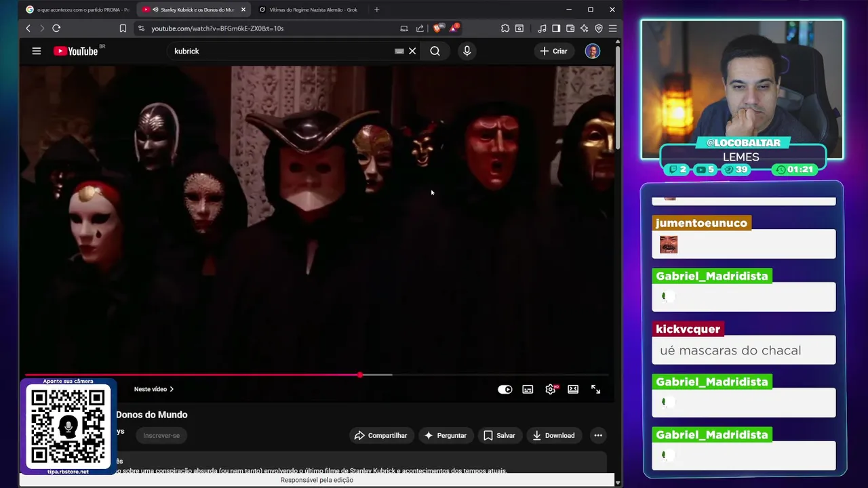This screenshot has height=488, width=868.
Task: Switch to the Vítimas do Regime Nazista Grok tab
Action: [x=309, y=9]
